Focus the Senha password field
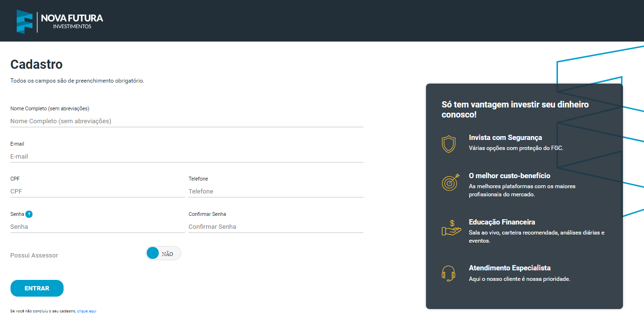 [x=97, y=226]
